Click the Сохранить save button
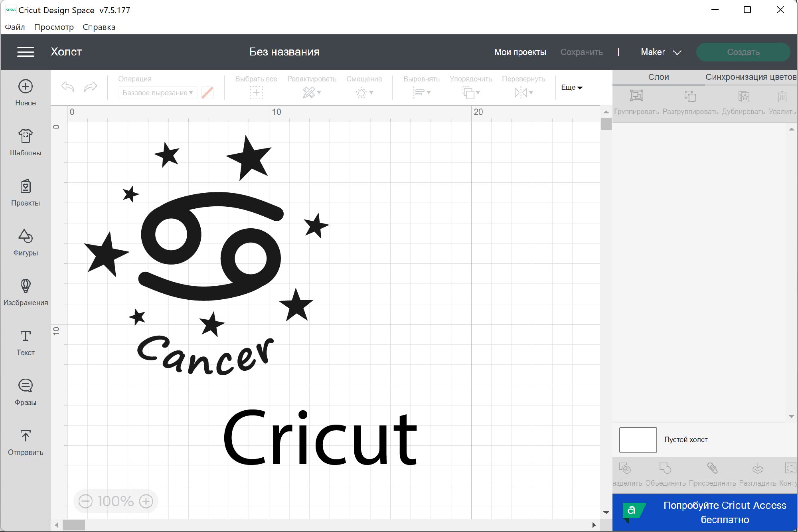The image size is (798, 532). (581, 52)
